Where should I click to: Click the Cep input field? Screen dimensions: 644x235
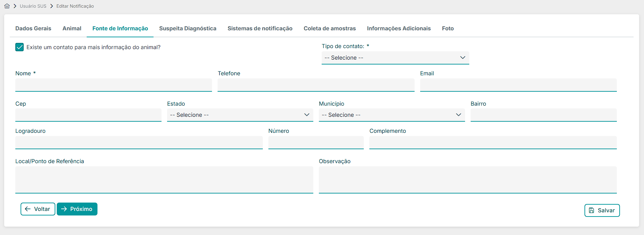tap(88, 115)
